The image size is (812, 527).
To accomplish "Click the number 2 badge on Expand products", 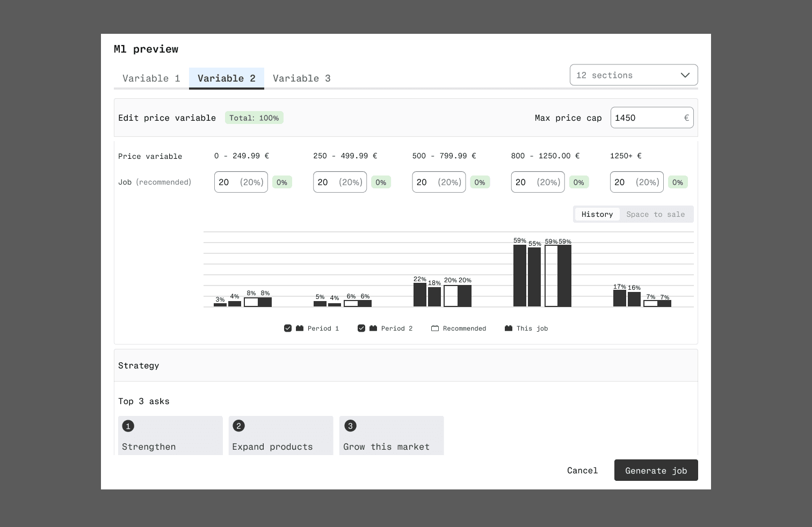I will (x=238, y=426).
